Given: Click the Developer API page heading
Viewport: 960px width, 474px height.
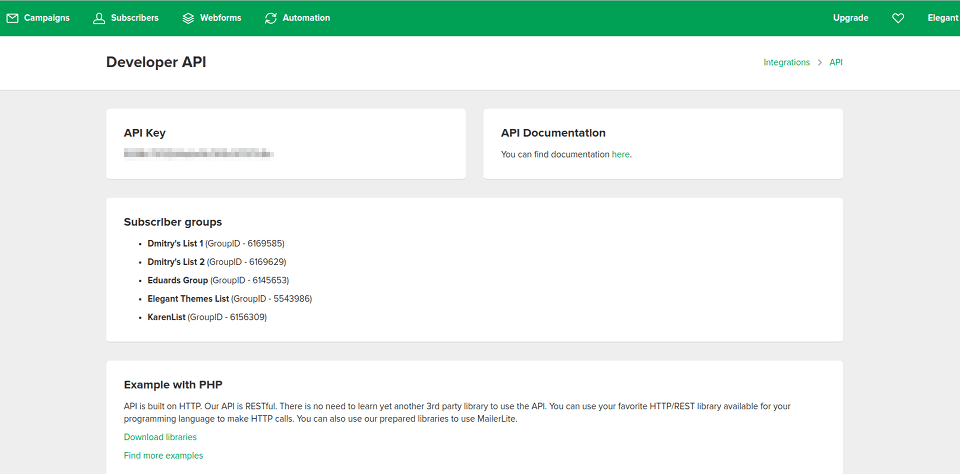Looking at the screenshot, I should 156,62.
